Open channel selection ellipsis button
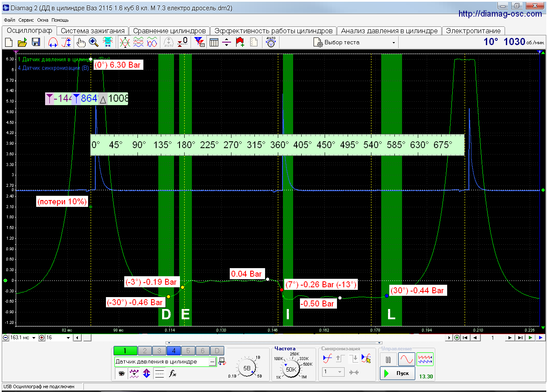548x392 pixels. pos(213,361)
